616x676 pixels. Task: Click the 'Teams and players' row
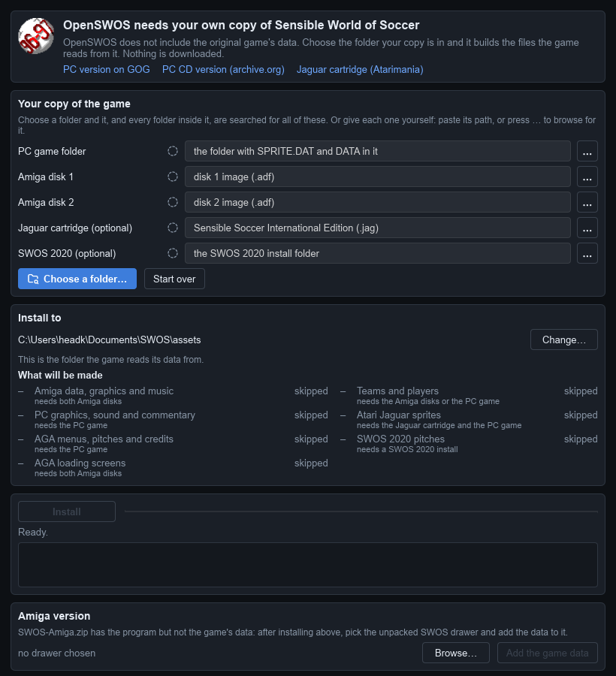(x=469, y=395)
